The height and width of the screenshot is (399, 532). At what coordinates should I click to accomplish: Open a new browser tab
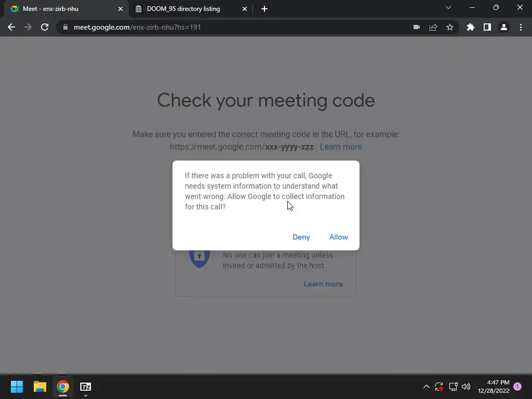click(264, 9)
